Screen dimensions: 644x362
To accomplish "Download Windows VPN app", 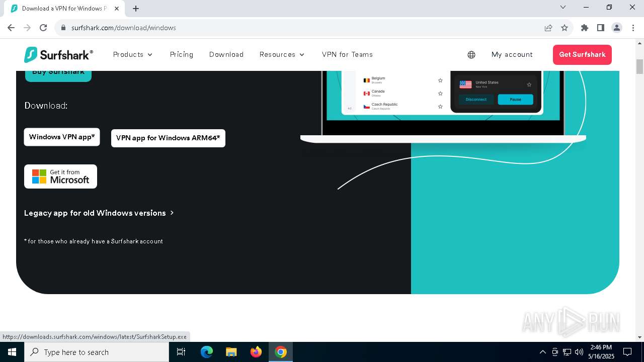I will [62, 137].
